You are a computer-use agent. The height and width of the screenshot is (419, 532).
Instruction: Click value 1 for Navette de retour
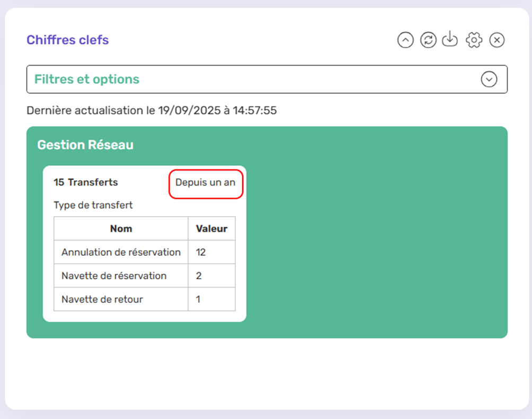[x=199, y=299]
